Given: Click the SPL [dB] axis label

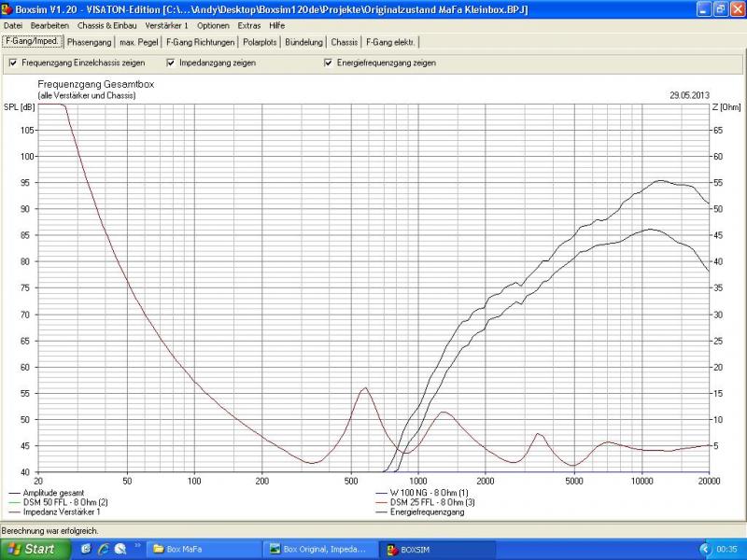Looking at the screenshot, I should coord(19,107).
